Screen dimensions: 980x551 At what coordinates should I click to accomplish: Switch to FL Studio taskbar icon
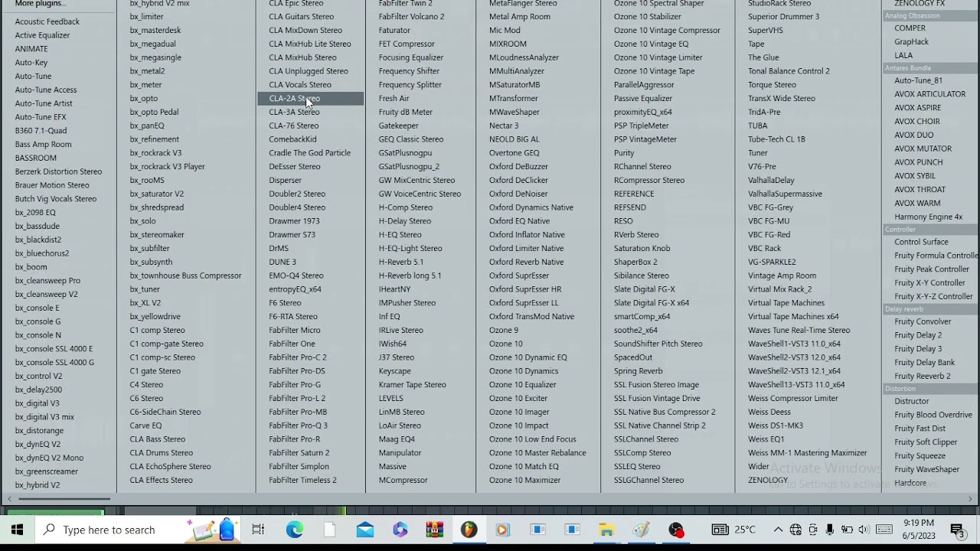pyautogui.click(x=469, y=530)
